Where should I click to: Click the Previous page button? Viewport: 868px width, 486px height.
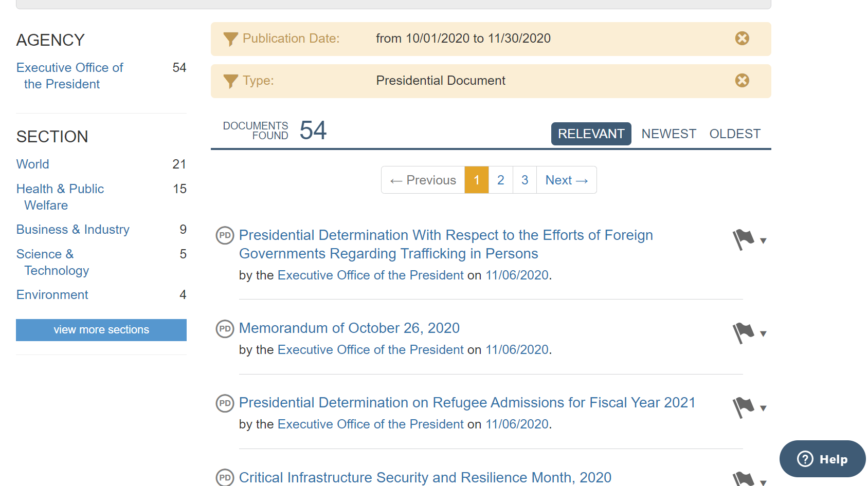[423, 180]
